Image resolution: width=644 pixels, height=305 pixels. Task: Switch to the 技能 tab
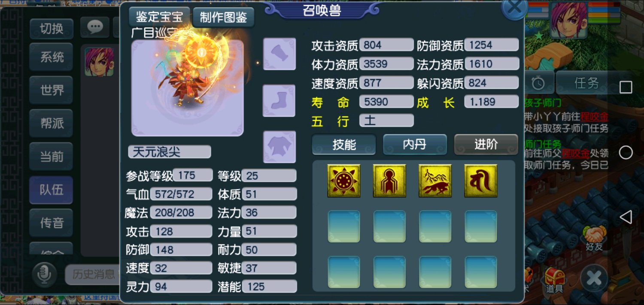click(344, 145)
